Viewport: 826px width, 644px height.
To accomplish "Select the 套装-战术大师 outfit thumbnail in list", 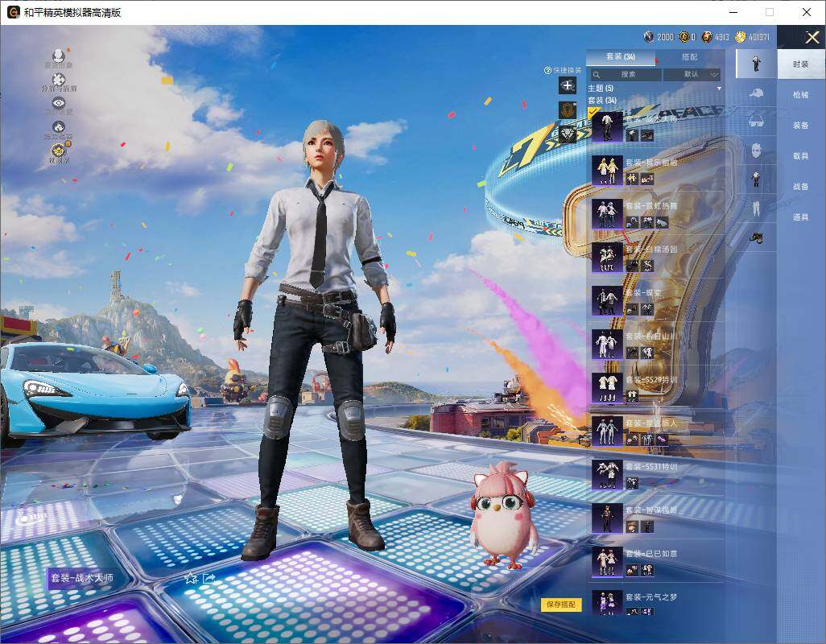I will tap(607, 127).
